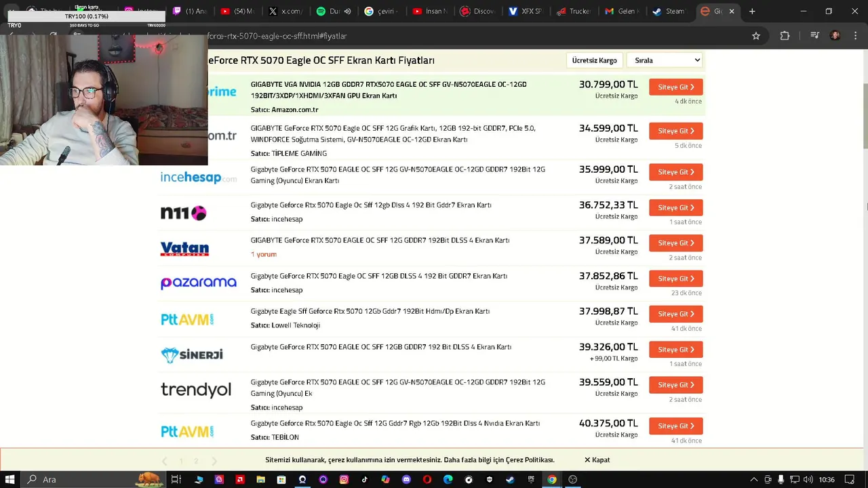The image size is (868, 488).
Task: Open the trendyol store logo
Action: pyautogui.click(x=196, y=390)
